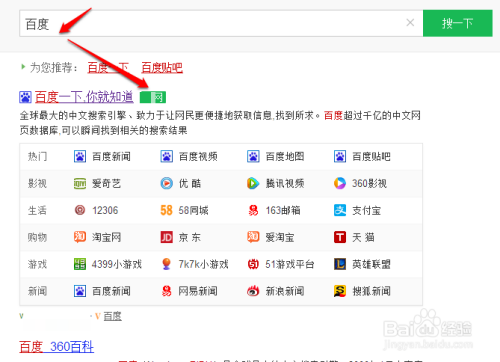Click the 新浪新闻 Sina eye icon
The image size is (500, 362).
pos(253,291)
